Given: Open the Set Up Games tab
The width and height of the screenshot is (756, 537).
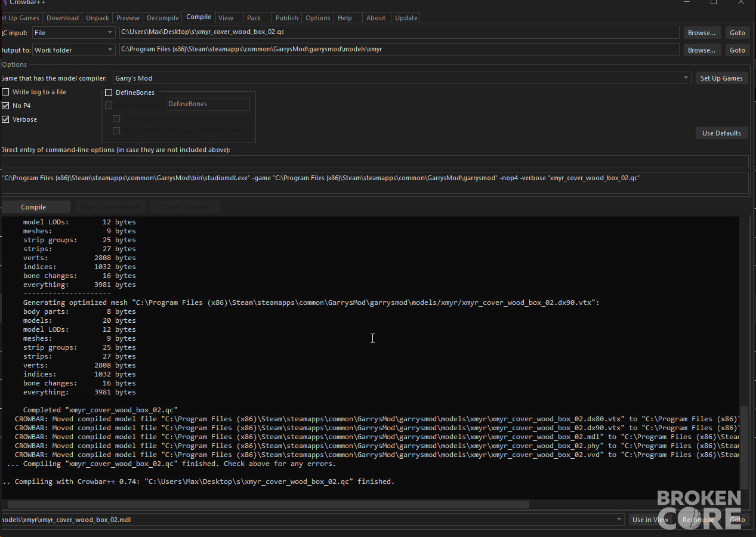Looking at the screenshot, I should (20, 18).
